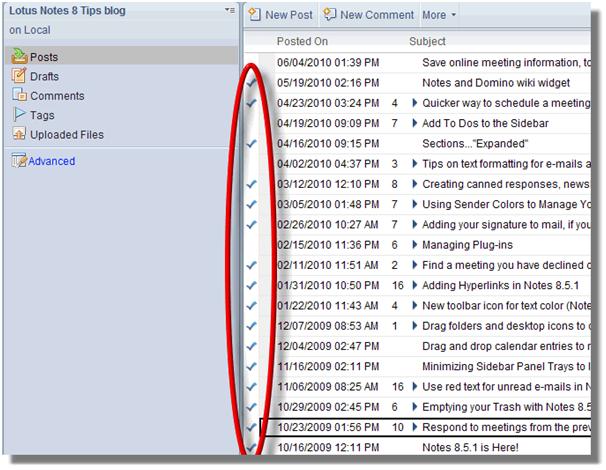Expand Emptying your Trash row

tap(415, 407)
